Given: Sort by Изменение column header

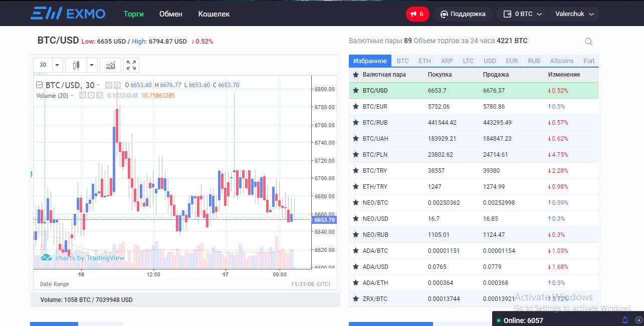Looking at the screenshot, I should click(x=564, y=75).
